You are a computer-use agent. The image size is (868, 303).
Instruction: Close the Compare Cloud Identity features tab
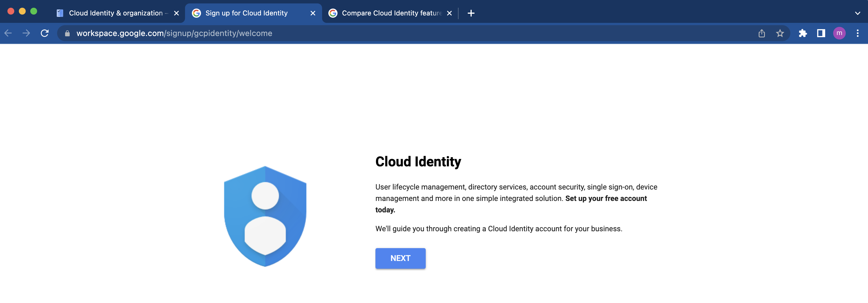coord(449,13)
